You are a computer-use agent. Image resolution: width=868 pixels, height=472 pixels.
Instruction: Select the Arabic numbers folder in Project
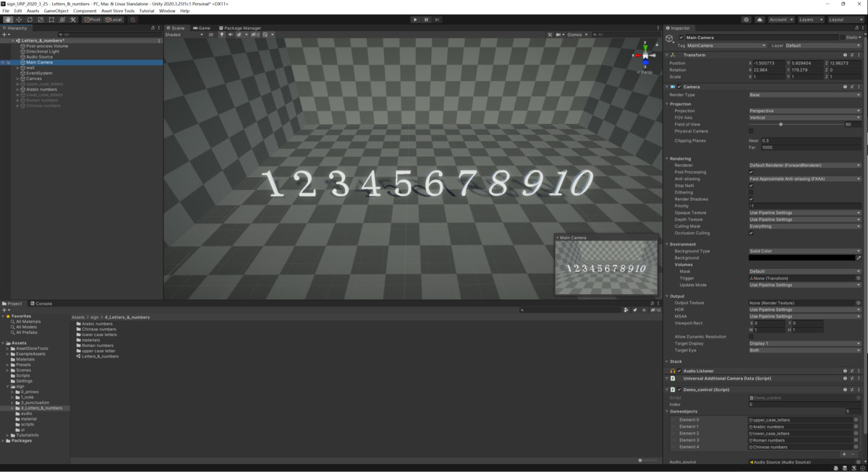(x=97, y=324)
